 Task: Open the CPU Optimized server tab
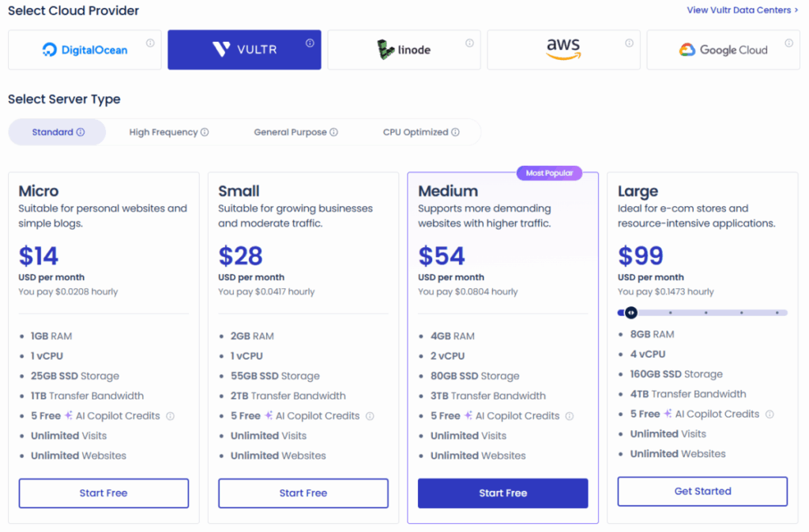tap(416, 132)
